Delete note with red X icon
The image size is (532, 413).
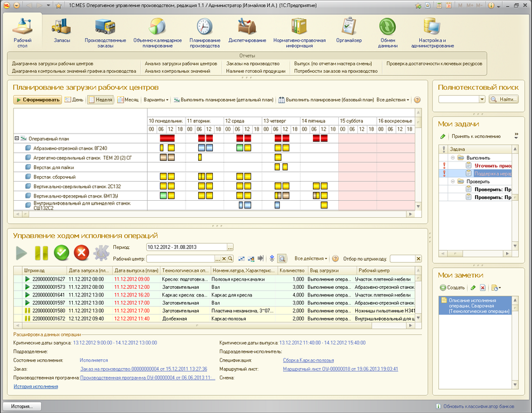[483, 288]
